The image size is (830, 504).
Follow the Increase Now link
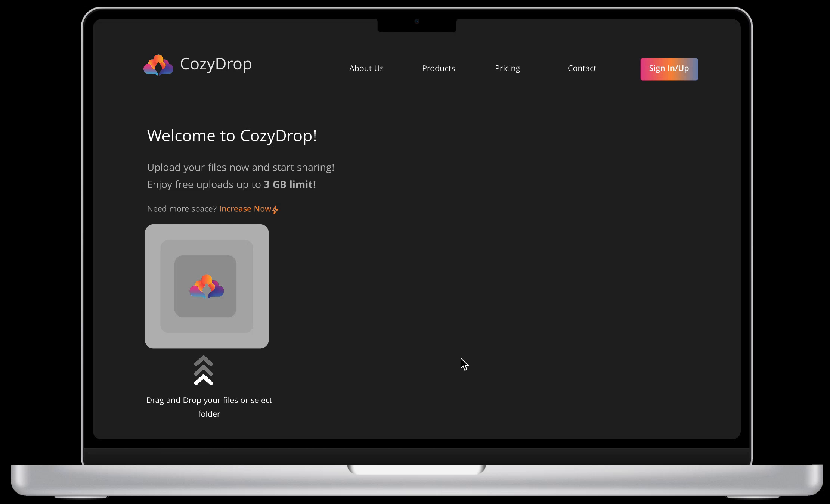coord(245,209)
